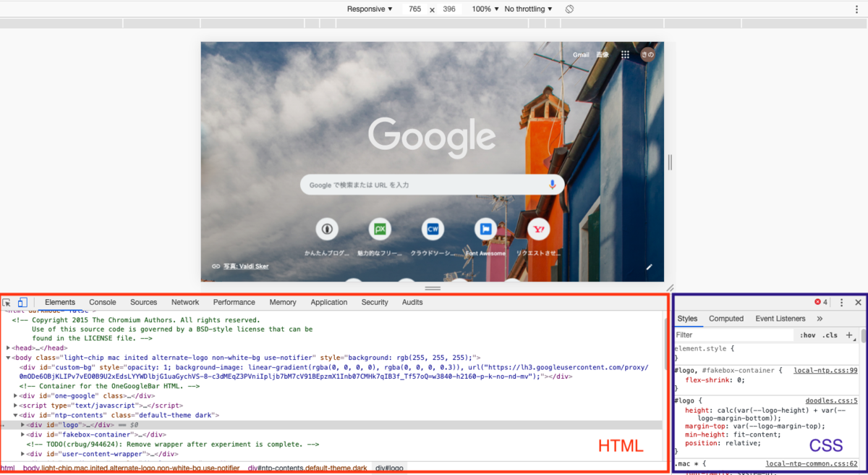Click the device toolbar toggle icon
The height and width of the screenshot is (475, 868).
(x=22, y=302)
